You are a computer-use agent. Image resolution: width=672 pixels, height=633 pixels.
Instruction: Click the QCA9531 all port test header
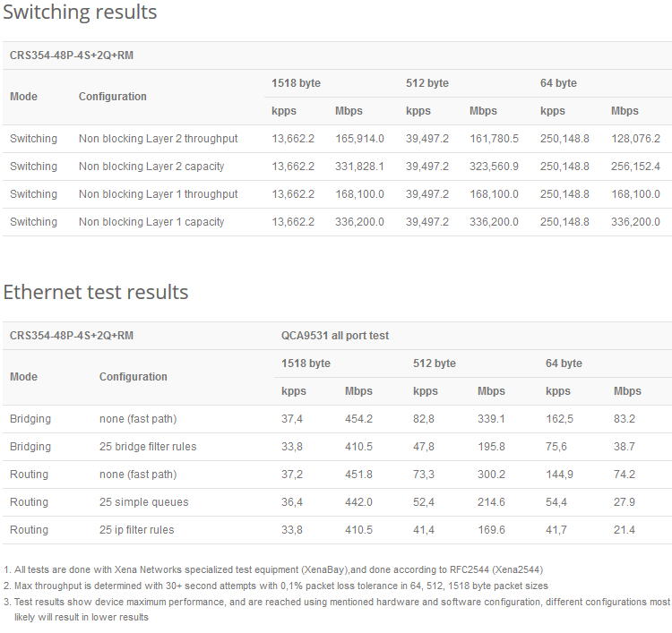[335, 336]
